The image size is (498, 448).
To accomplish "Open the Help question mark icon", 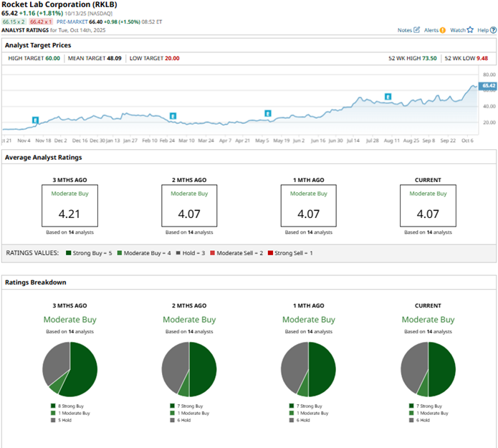I will pyautogui.click(x=493, y=30).
